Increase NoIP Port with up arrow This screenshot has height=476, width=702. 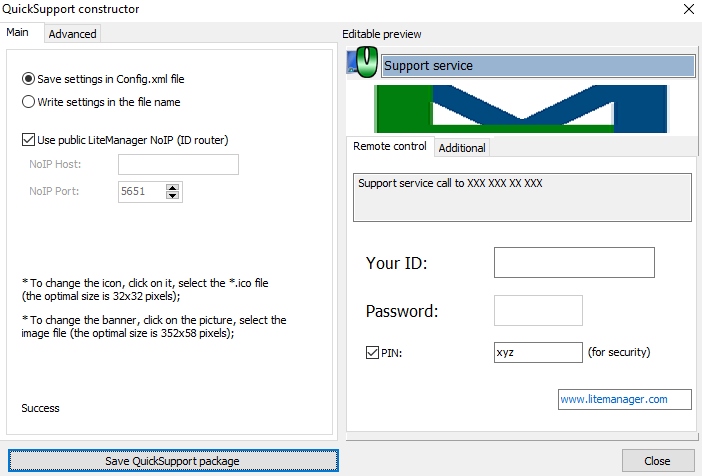pos(172,187)
